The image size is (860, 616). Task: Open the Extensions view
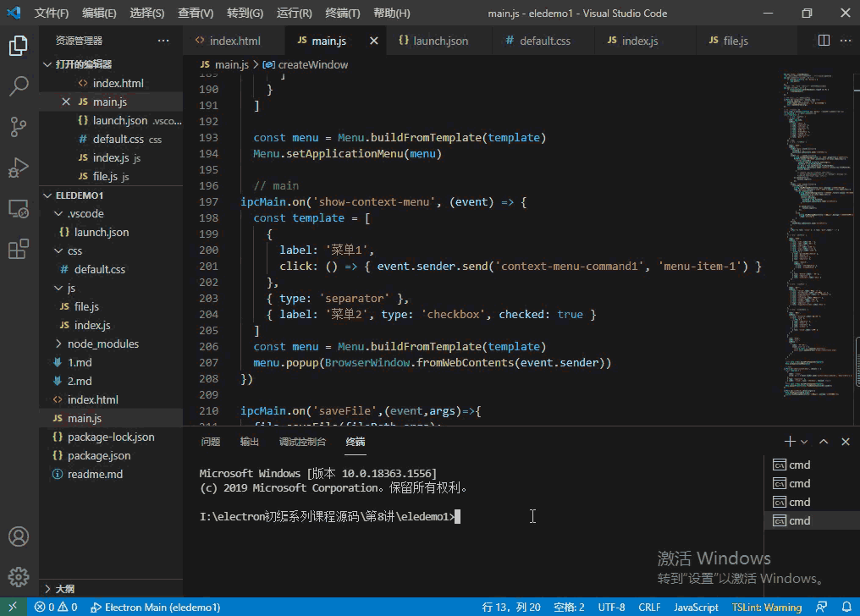pos(19,250)
